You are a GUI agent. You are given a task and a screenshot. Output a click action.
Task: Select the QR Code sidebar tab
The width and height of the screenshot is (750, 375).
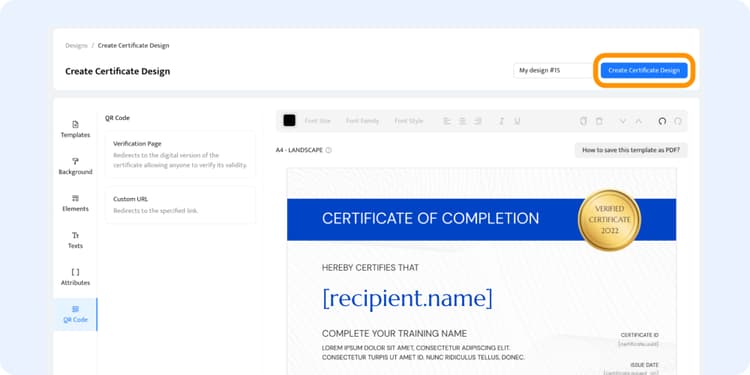[x=75, y=314]
